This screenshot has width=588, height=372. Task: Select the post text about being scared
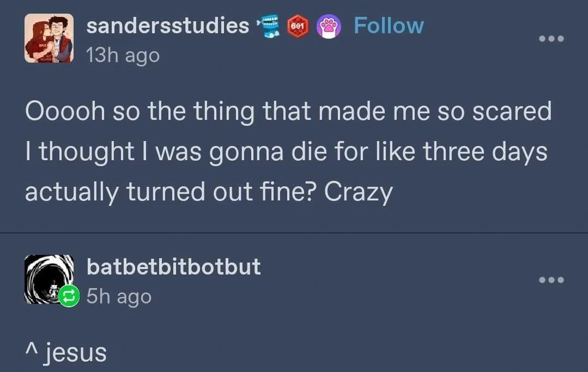288,152
